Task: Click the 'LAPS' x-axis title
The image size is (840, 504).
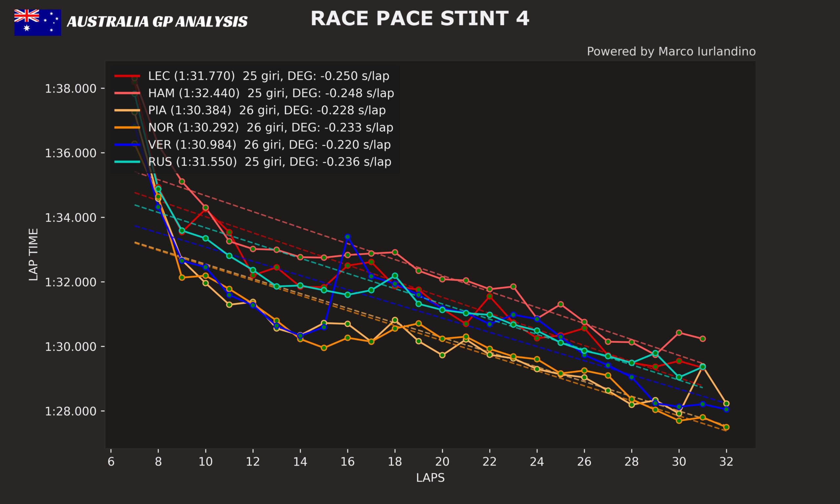Action: pyautogui.click(x=430, y=478)
